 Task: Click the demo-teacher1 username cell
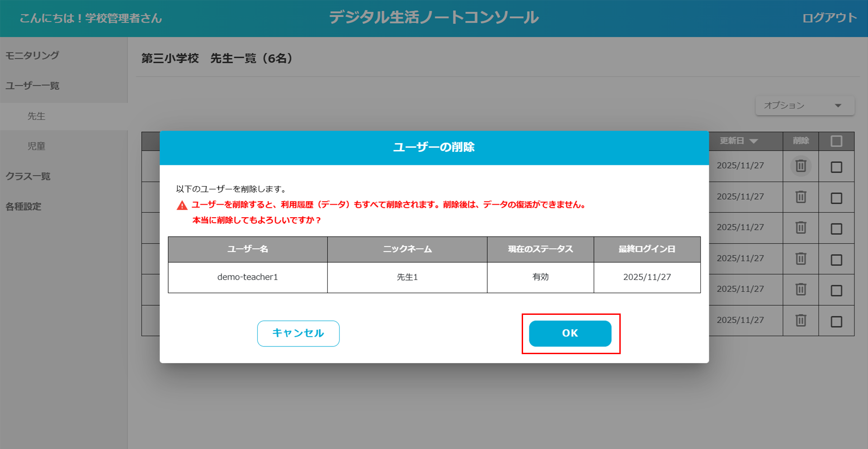[x=247, y=277]
